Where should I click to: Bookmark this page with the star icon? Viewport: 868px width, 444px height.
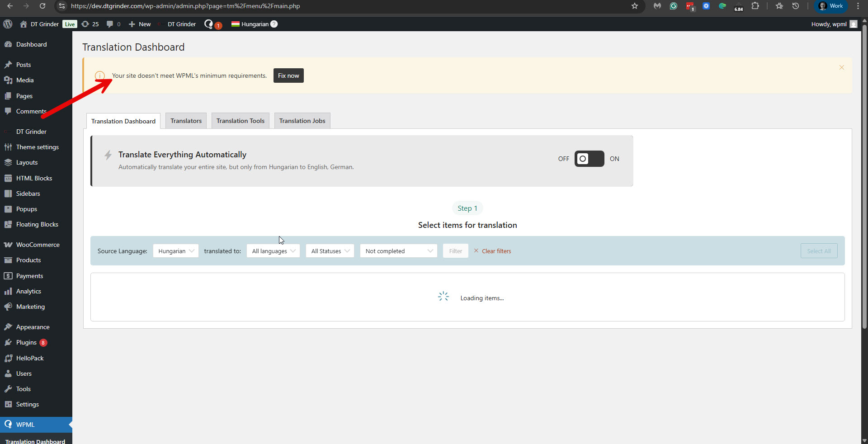click(635, 6)
